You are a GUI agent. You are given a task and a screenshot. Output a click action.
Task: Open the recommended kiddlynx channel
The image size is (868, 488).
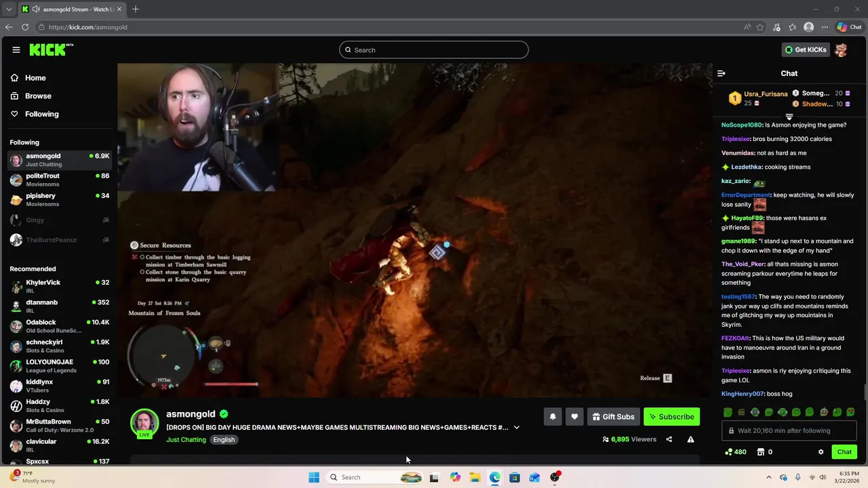tap(59, 386)
